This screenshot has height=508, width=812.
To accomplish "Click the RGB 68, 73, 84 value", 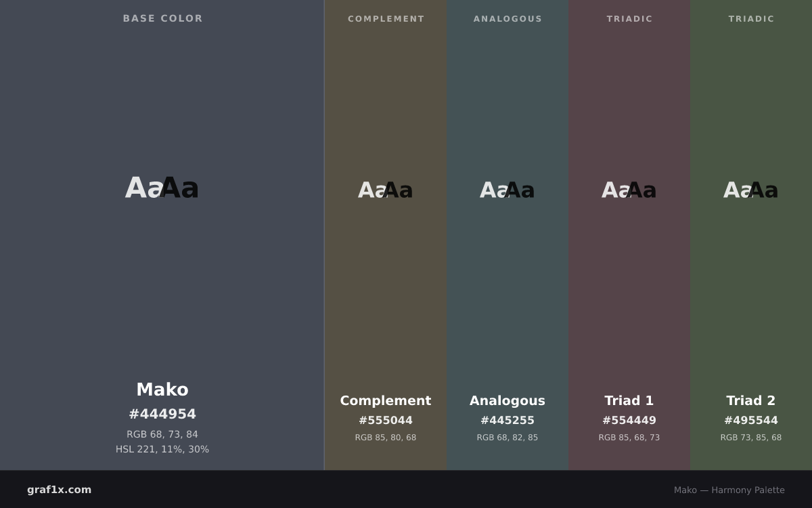I will (162, 434).
